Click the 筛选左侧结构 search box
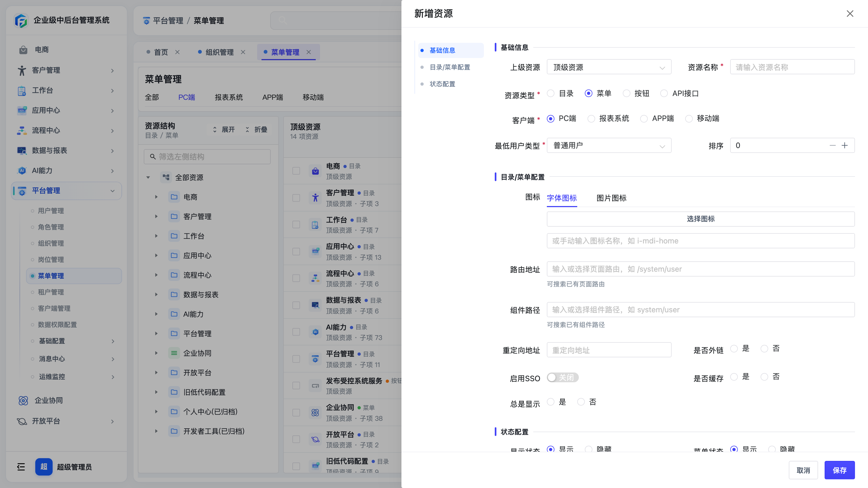This screenshot has height=488, width=868. coord(207,157)
